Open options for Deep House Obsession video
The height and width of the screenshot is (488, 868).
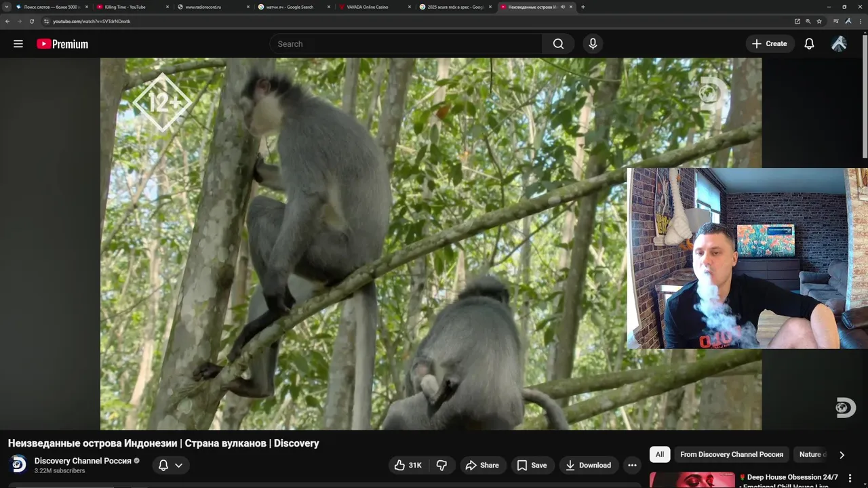click(850, 478)
